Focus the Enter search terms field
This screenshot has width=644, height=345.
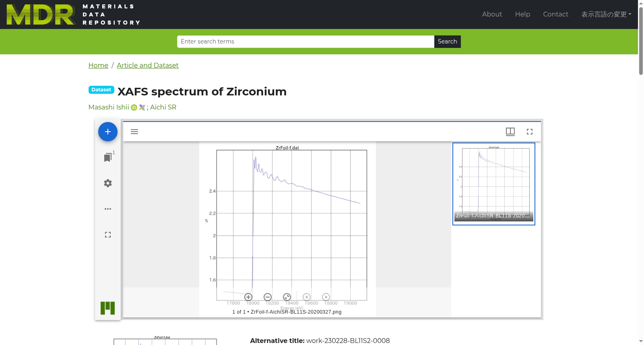[x=305, y=41]
